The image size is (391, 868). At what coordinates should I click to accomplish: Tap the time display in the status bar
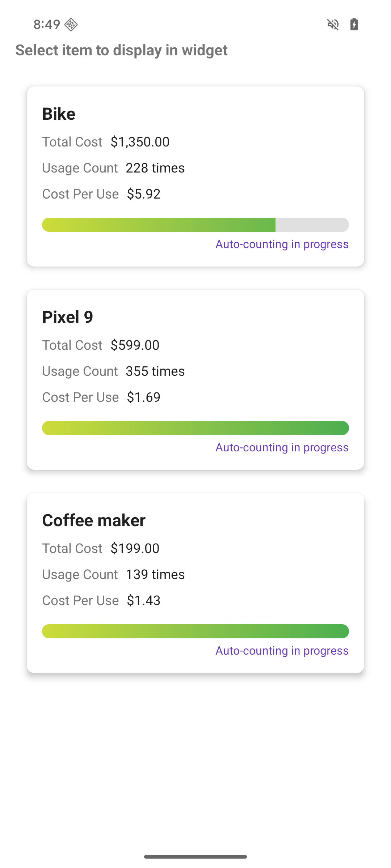tap(47, 25)
